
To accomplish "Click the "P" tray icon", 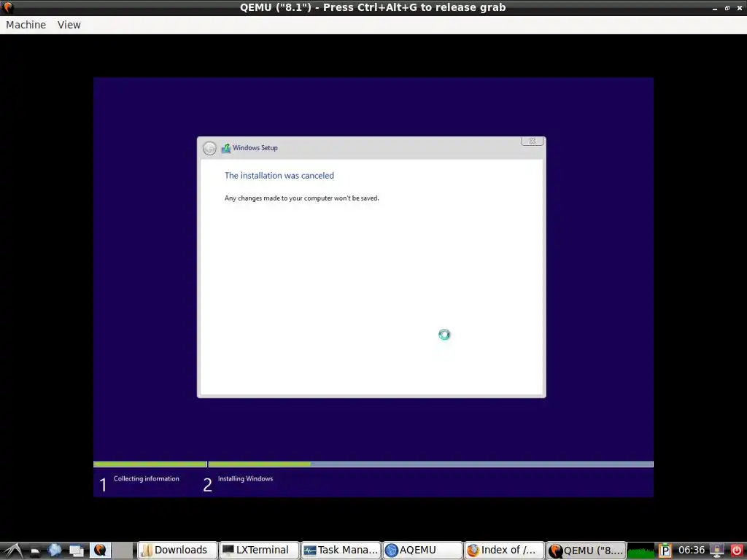I will [665, 551].
